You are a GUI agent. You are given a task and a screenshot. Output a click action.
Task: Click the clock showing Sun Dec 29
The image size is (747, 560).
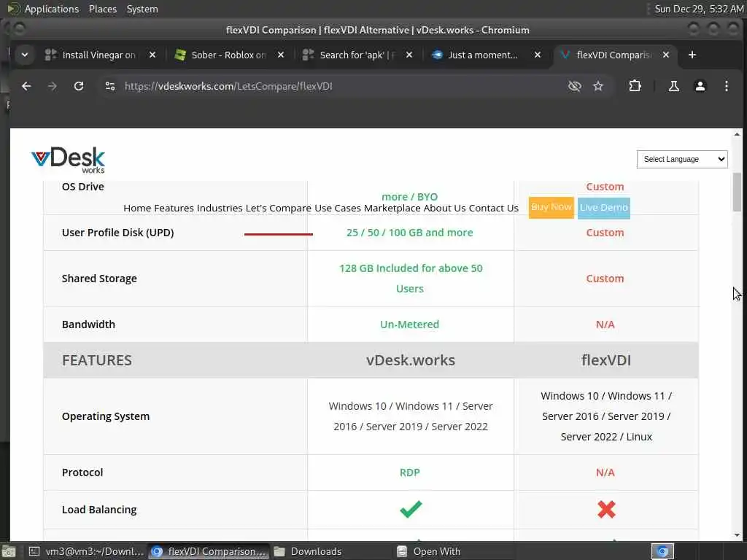coord(698,9)
